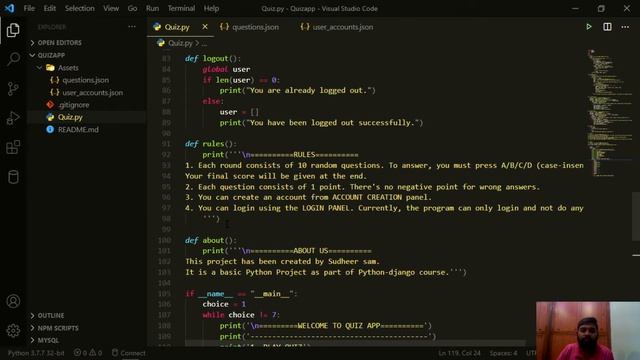Screen dimensions: 640x360
Task: Click the VS Code logo icon
Action: 9,8
